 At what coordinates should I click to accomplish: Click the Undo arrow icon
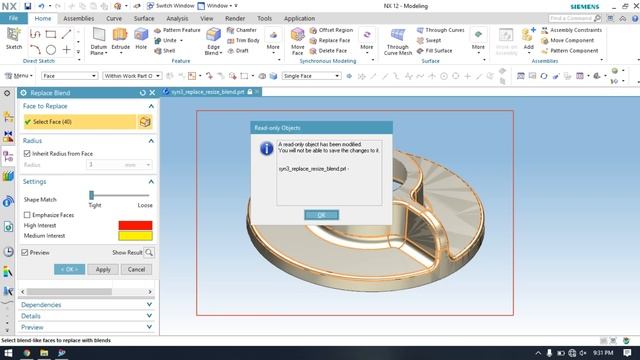(x=41, y=6)
